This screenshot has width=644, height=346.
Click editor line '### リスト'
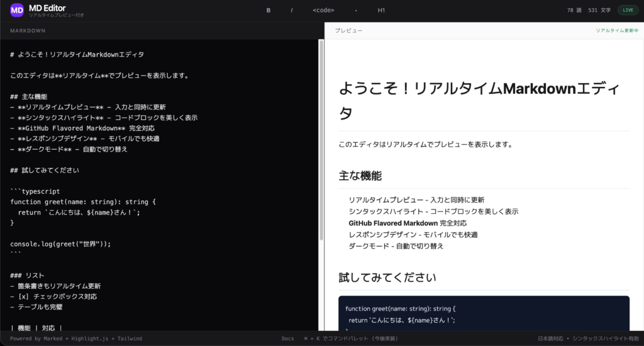[x=27, y=276]
